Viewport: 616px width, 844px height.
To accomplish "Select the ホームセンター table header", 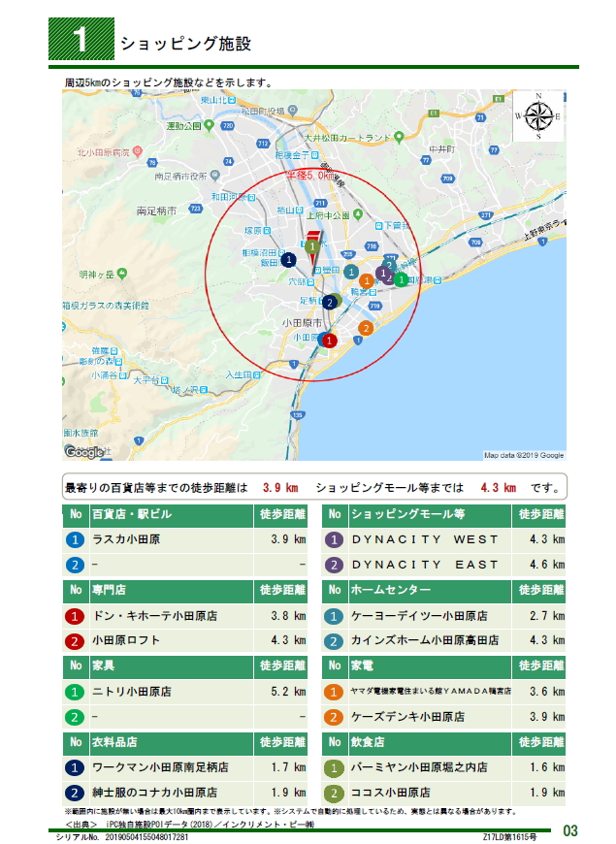I will tap(390, 590).
